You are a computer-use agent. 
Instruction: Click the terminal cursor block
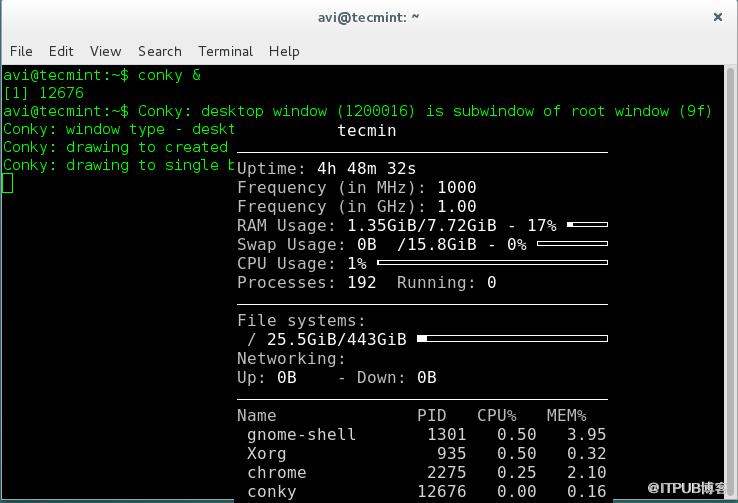[x=8, y=183]
